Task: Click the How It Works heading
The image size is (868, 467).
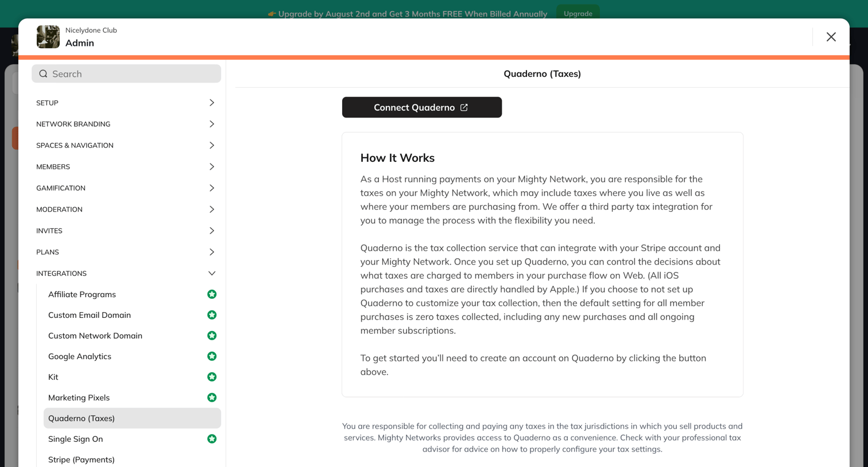Action: [397, 158]
